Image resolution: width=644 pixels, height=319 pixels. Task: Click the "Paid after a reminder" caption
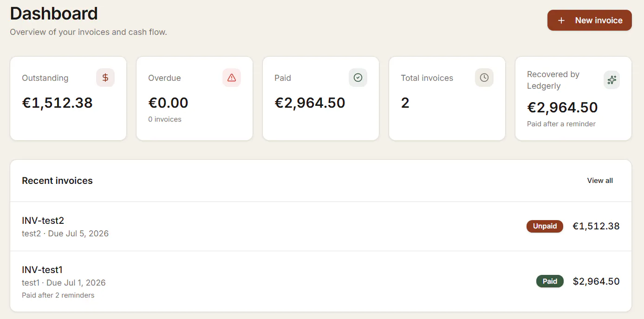click(561, 124)
